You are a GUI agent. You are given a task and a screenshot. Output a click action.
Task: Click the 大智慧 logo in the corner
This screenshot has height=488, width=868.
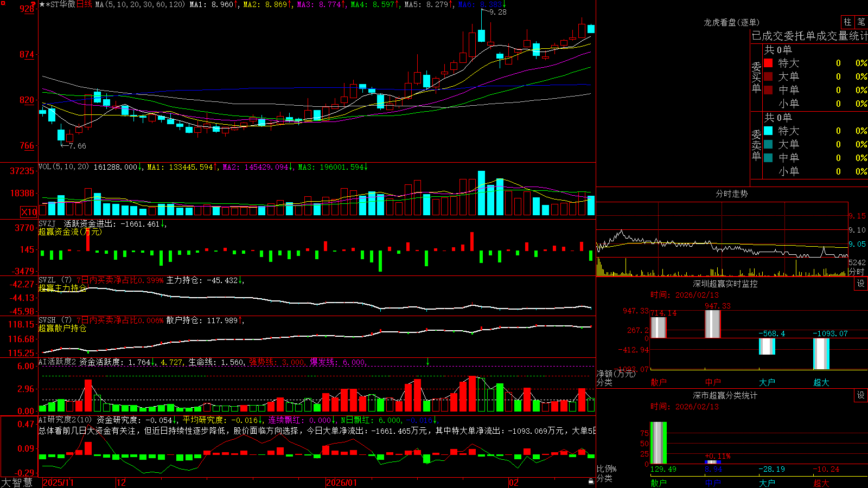[17, 482]
